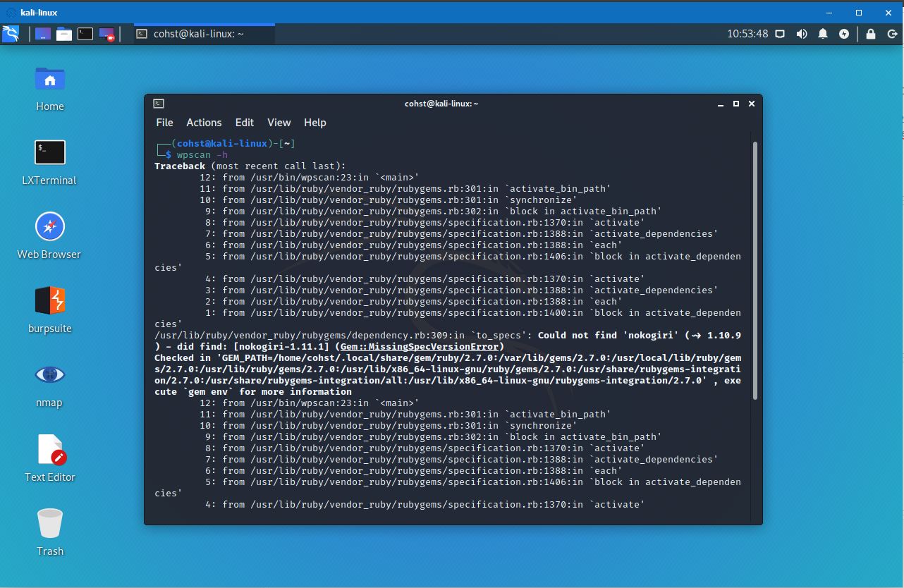Open the volume control in the panel

click(802, 34)
